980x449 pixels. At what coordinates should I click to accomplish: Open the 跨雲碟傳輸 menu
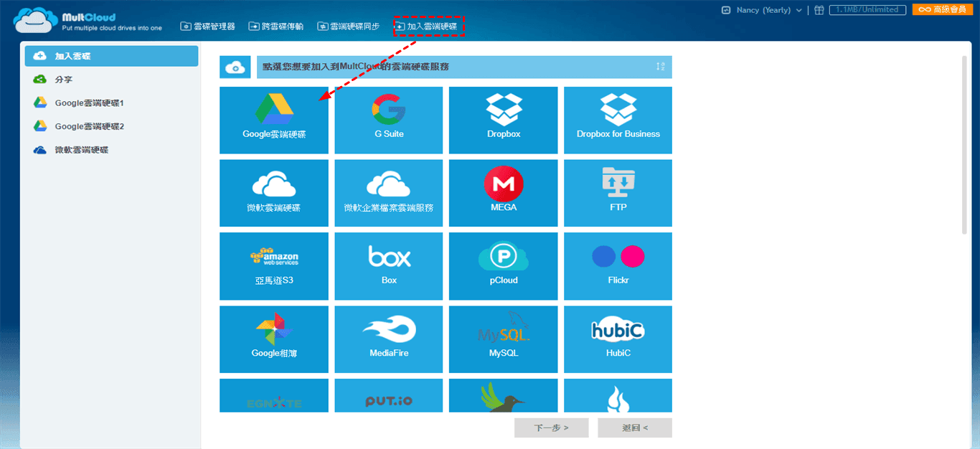tap(276, 27)
